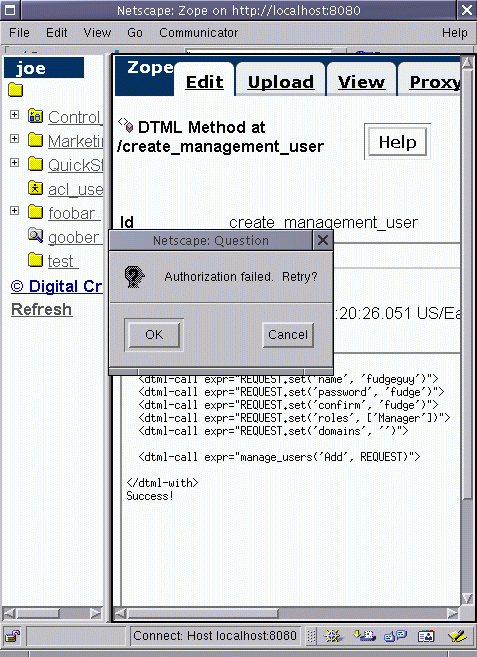Screen dimensions: 477x657
Task: Click the Refresh link in navigation pane
Action: point(41,310)
